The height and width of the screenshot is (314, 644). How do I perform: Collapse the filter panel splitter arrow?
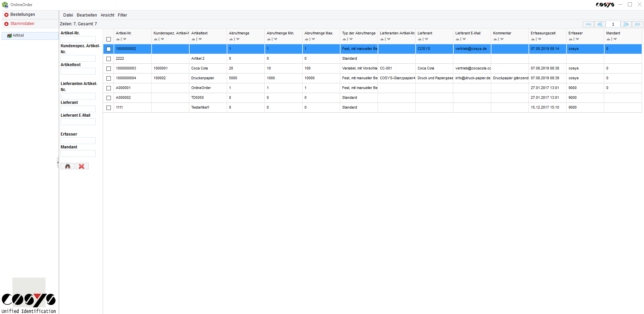click(58, 162)
